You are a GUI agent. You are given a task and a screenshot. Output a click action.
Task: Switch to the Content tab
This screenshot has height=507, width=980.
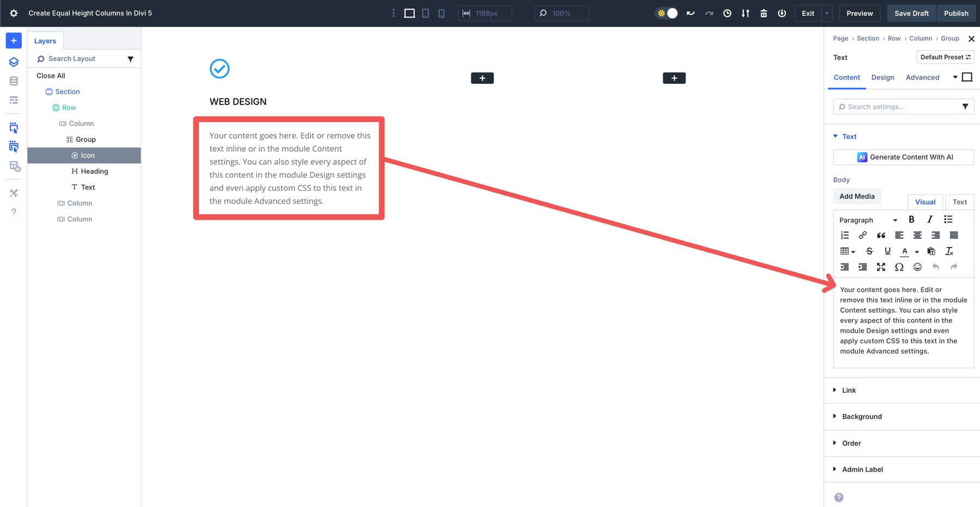point(847,77)
